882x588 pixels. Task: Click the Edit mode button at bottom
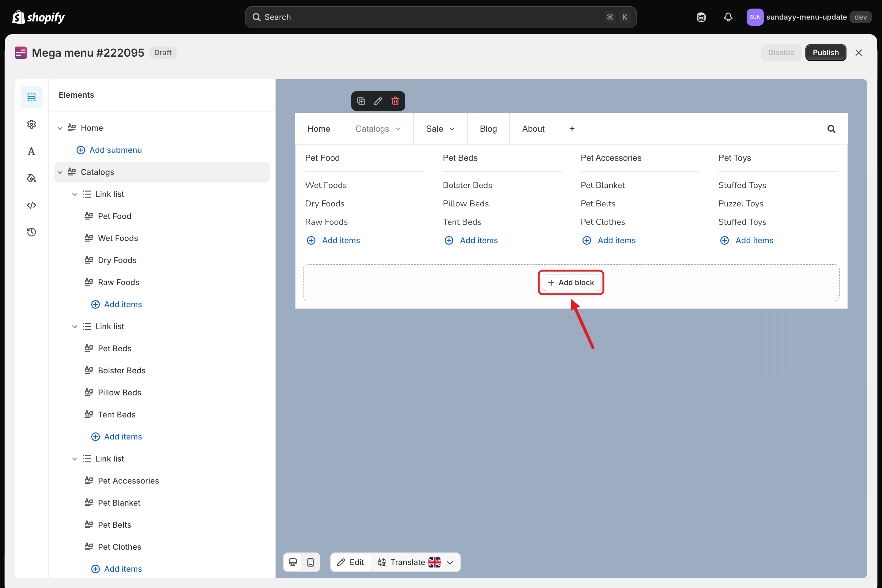click(351, 562)
